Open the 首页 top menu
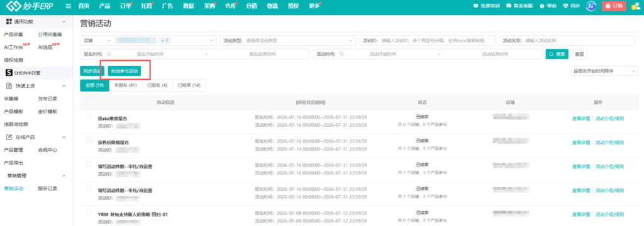Screen dimensions: 644x226 84,6
